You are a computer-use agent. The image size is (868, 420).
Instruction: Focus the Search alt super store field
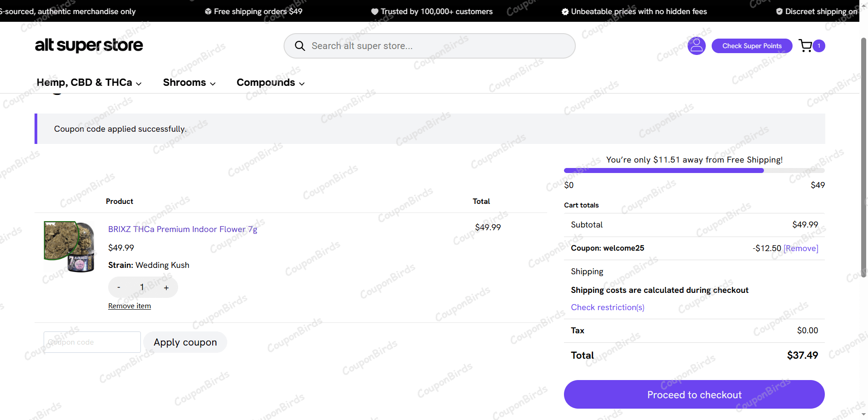[x=429, y=46]
